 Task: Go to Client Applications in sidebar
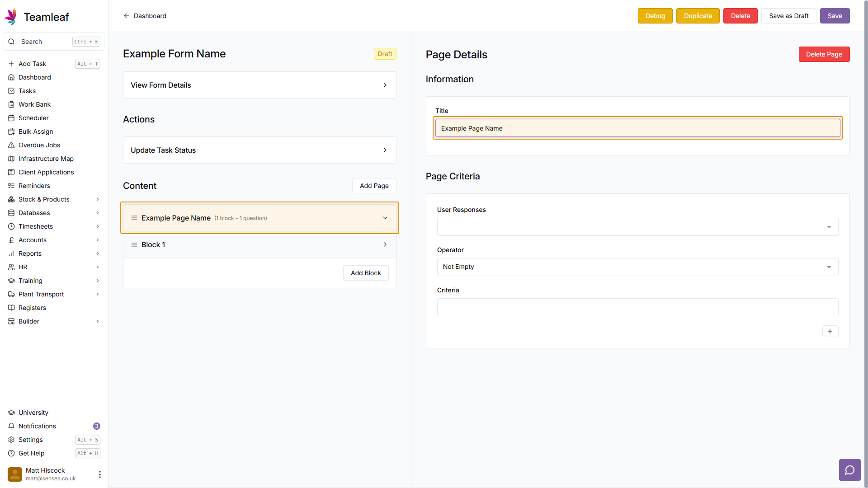pos(46,172)
